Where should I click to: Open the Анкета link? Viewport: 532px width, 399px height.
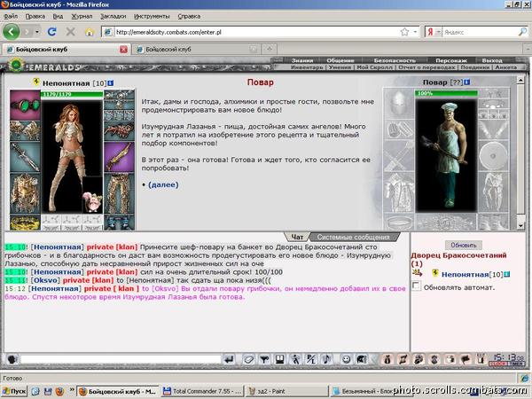[x=505, y=67]
